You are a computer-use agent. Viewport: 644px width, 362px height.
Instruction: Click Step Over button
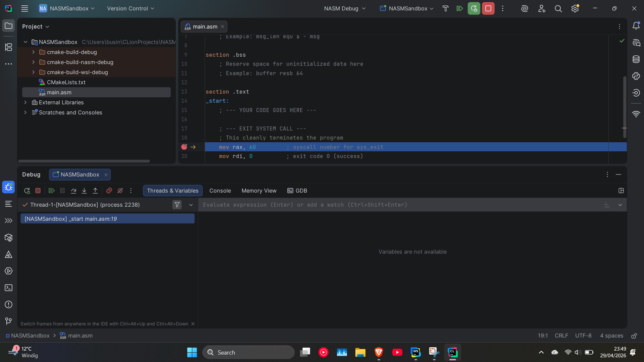click(x=73, y=191)
